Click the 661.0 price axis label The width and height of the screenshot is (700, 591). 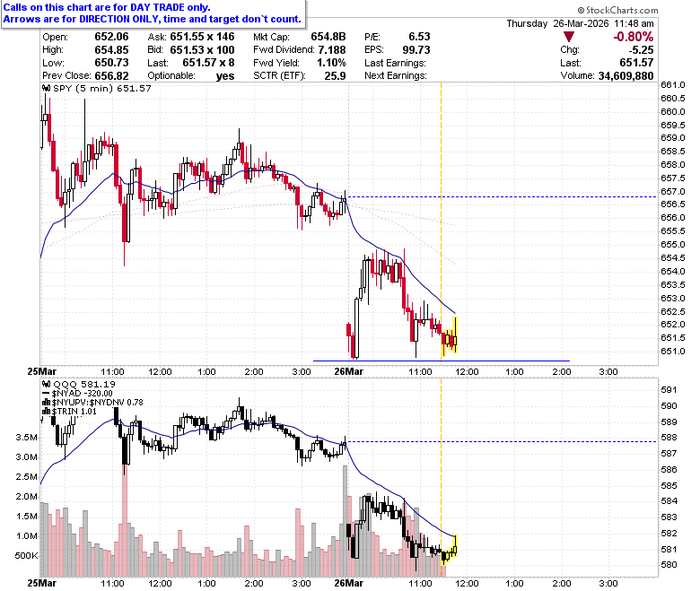point(673,84)
